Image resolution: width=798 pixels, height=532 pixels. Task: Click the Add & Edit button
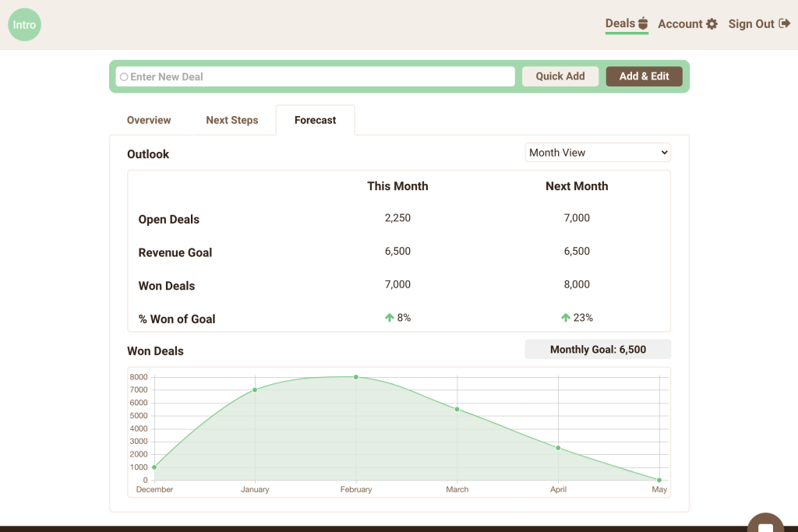pyautogui.click(x=644, y=76)
